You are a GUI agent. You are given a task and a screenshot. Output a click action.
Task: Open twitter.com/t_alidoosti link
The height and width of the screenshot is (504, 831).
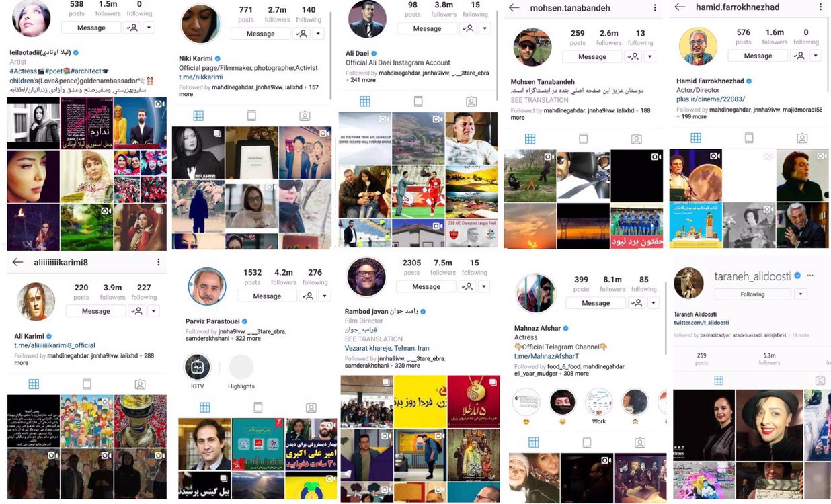(701, 323)
